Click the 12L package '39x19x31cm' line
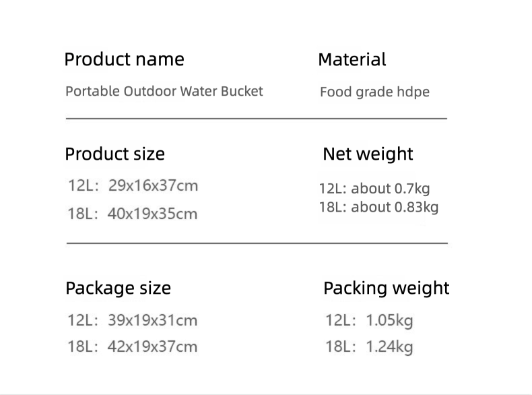The image size is (532, 395). 132,320
